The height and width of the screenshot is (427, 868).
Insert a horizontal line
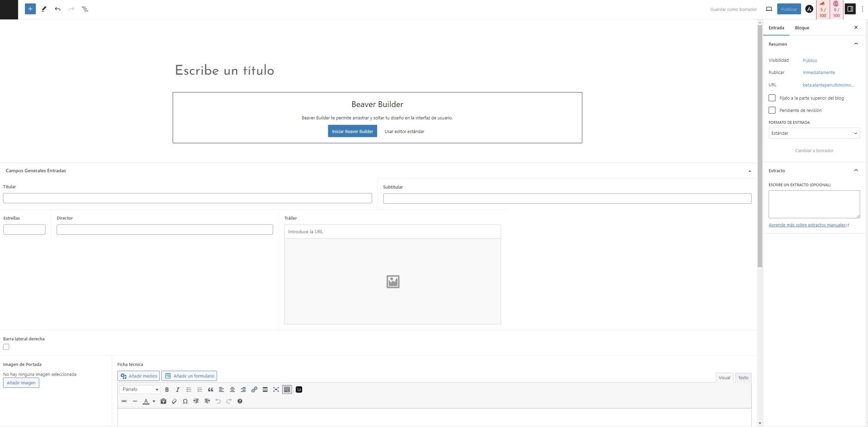(135, 401)
